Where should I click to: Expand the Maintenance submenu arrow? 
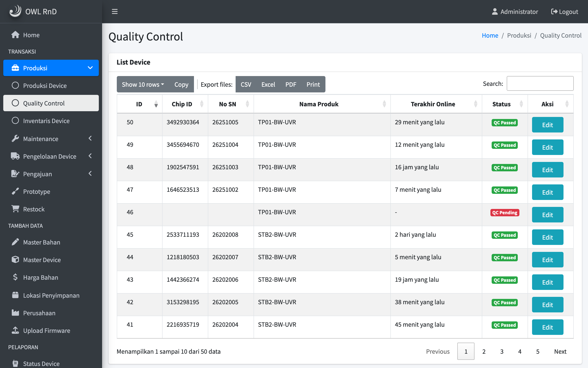90,138
